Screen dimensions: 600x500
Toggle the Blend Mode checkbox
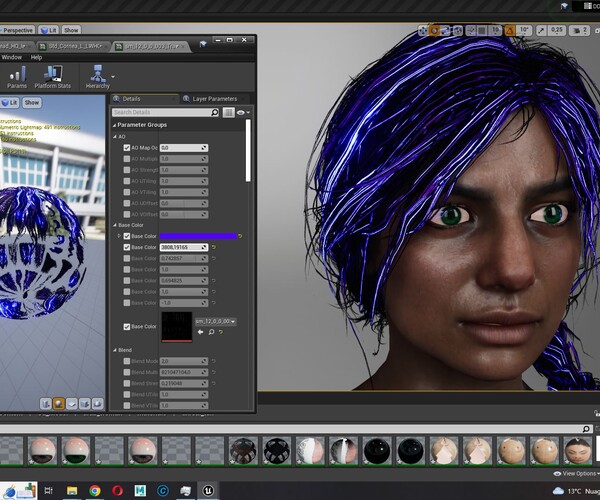127,361
